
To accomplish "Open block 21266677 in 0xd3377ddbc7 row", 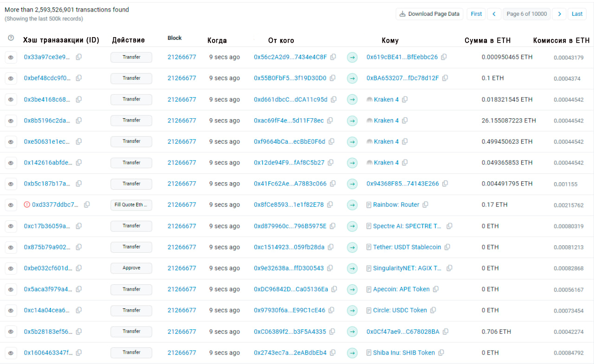I will [x=182, y=204].
